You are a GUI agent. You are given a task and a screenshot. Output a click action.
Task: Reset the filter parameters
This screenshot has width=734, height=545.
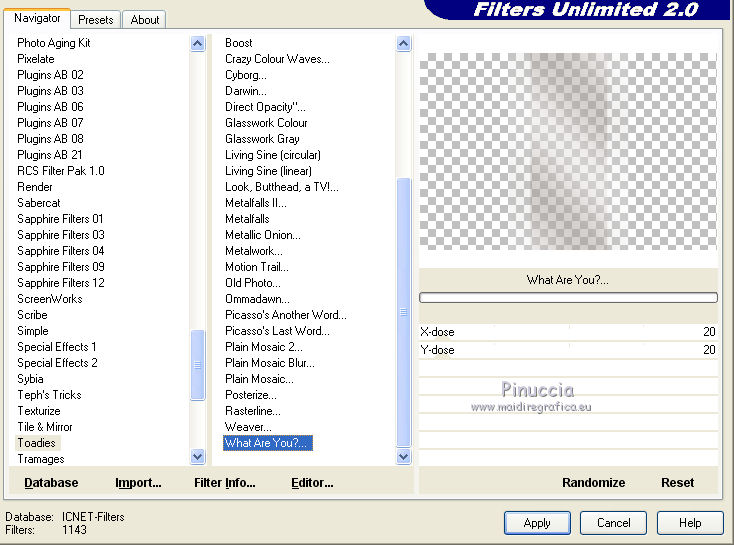[677, 483]
